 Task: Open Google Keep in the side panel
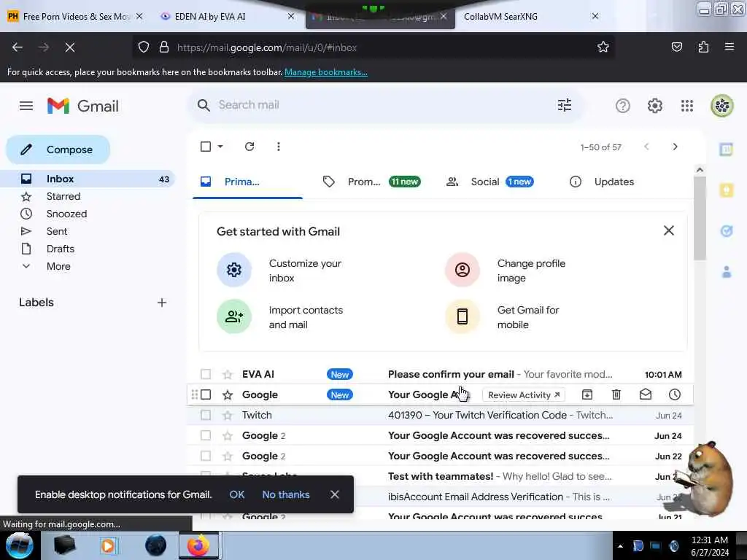tap(727, 190)
